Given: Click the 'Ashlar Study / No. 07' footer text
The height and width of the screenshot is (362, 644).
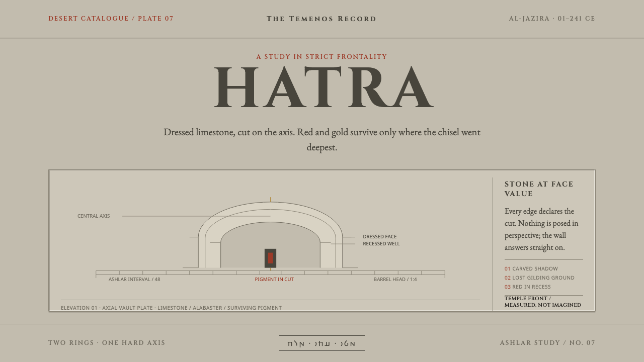Looking at the screenshot, I should (x=547, y=343).
